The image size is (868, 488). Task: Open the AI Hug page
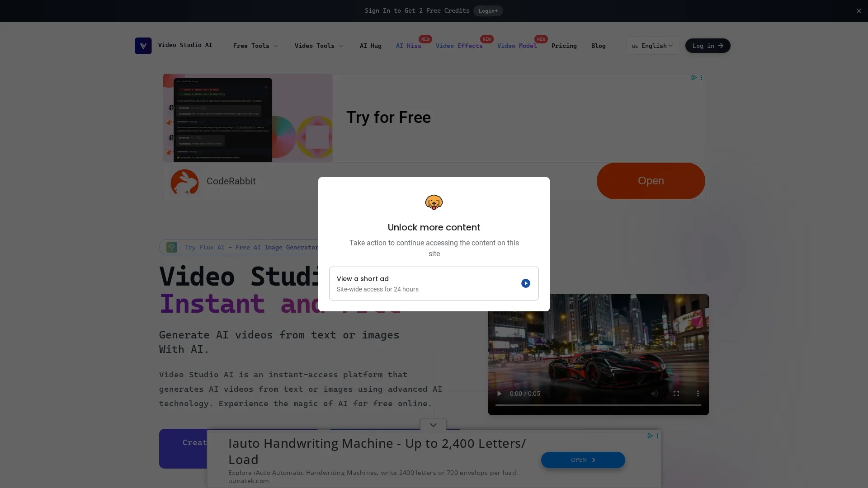[370, 46]
